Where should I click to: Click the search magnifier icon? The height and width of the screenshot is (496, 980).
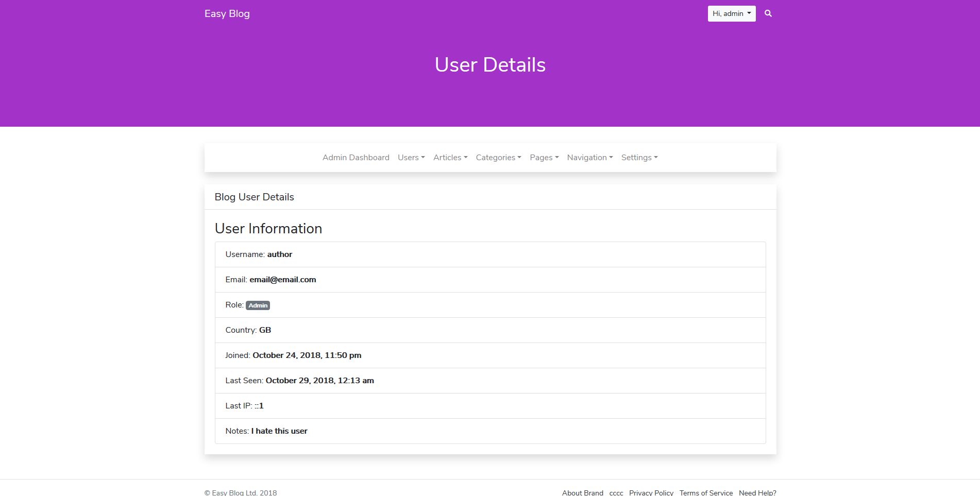click(x=768, y=13)
